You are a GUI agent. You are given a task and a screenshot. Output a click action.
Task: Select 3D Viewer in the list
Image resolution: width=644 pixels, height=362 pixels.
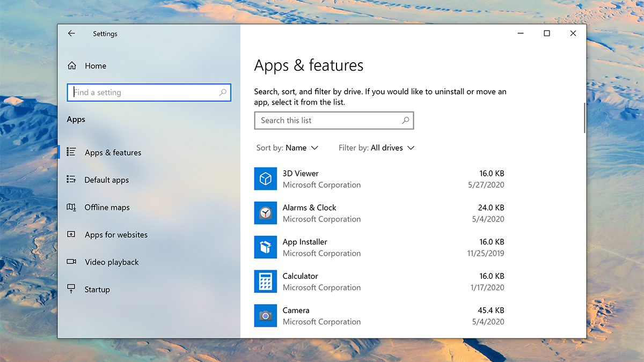pyautogui.click(x=379, y=179)
